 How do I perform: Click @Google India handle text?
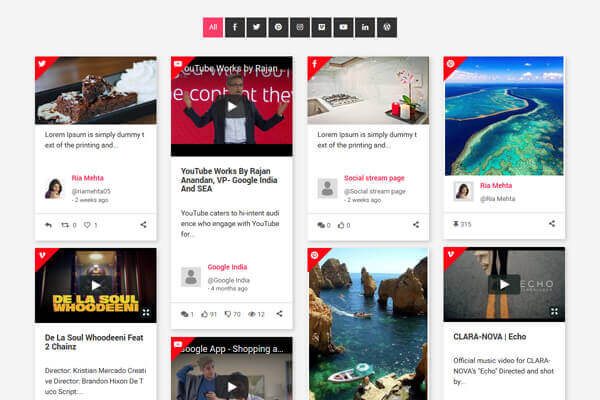[228, 280]
